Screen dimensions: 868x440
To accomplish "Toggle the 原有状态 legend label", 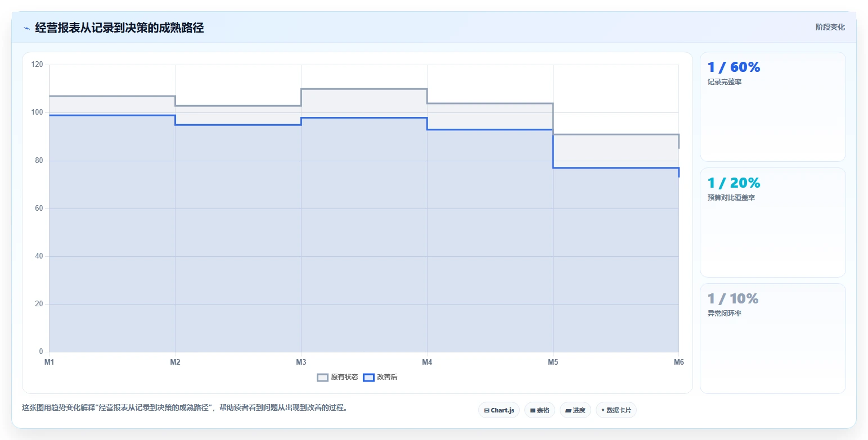I will [344, 377].
